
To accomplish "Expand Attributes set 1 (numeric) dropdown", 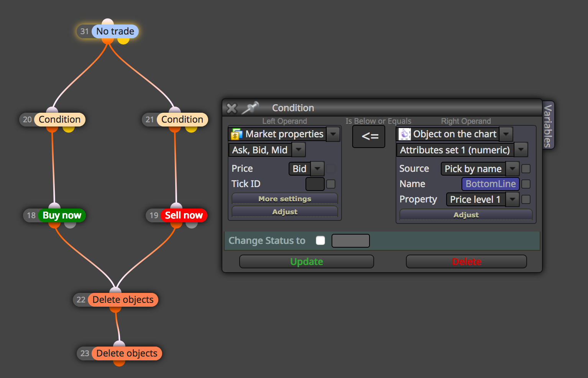I will [x=521, y=150].
